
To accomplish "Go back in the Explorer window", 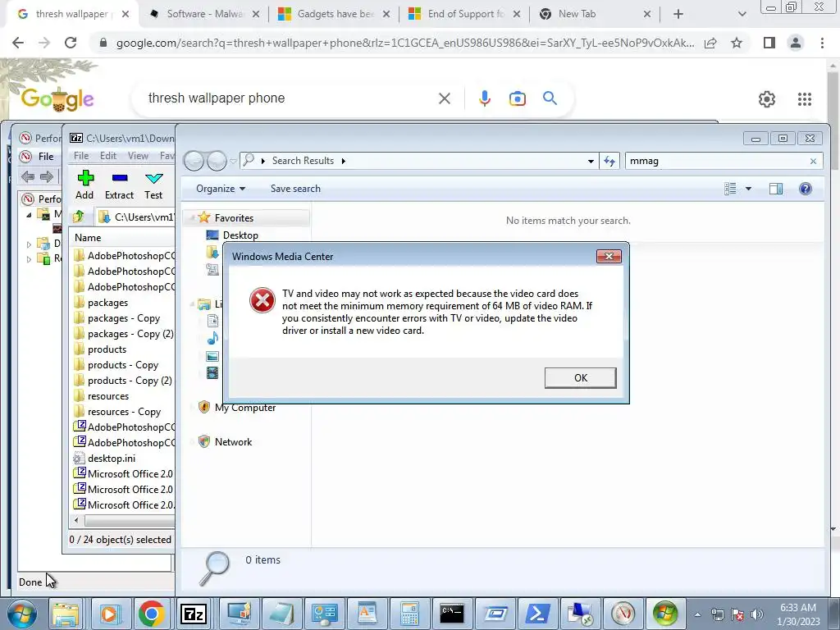I will pos(194,161).
